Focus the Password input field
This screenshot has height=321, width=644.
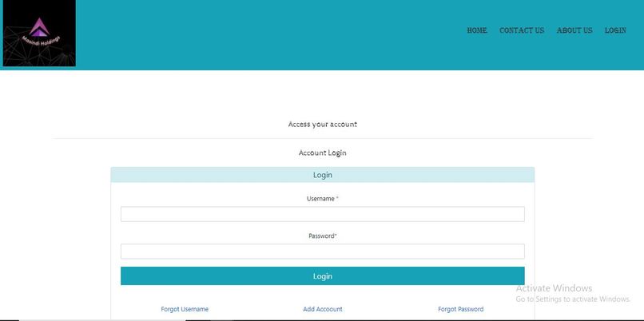pos(323,252)
